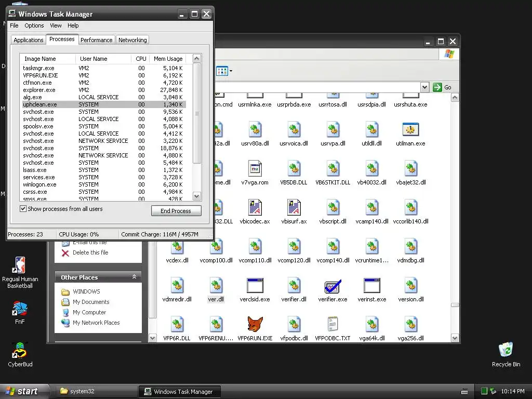
Task: Select the explorer.exe process row
Action: coord(103,90)
